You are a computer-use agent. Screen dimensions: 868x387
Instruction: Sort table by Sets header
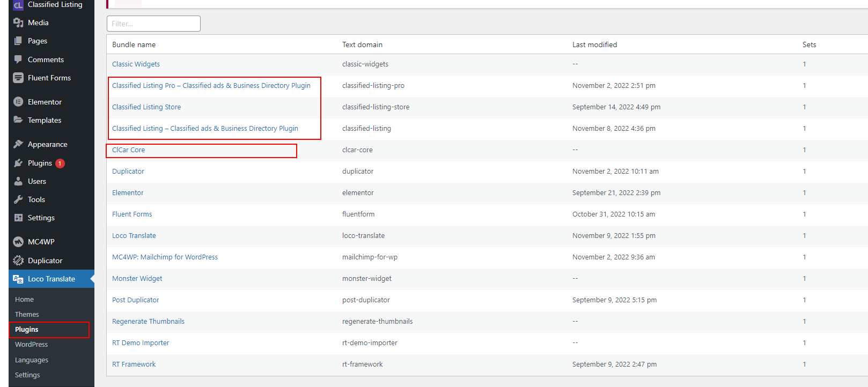coord(809,45)
